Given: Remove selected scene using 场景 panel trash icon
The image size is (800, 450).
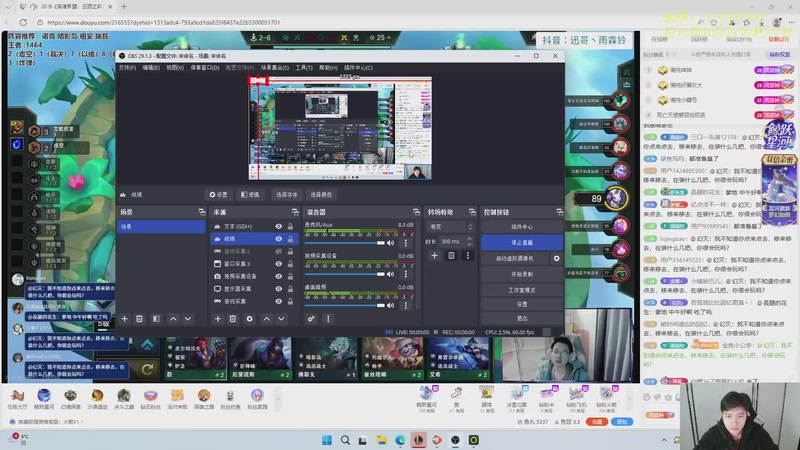Looking at the screenshot, I should pos(139,319).
